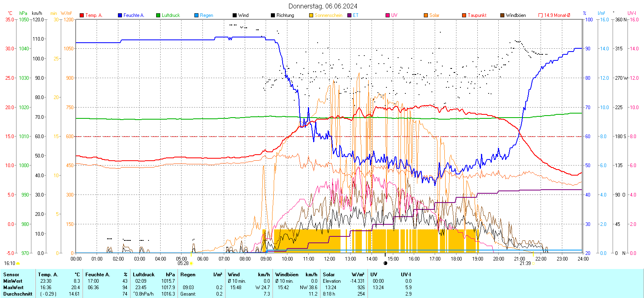Click the Regen legend square

[196, 15]
